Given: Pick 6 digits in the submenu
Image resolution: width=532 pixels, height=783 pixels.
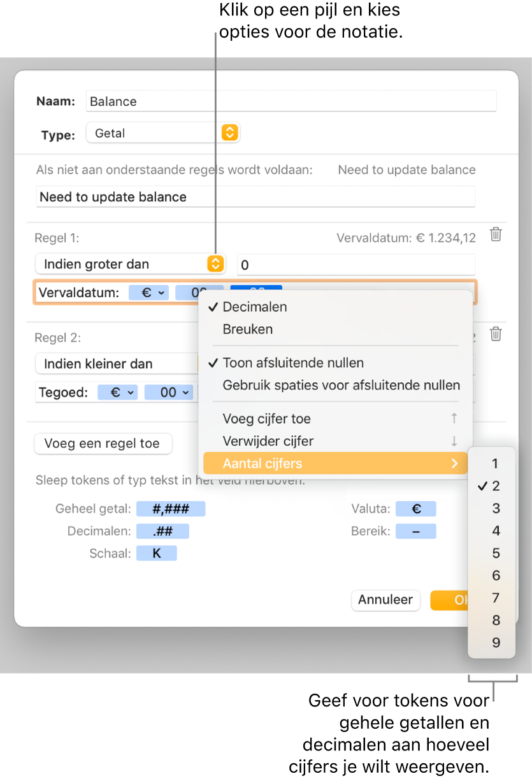Looking at the screenshot, I should [495, 575].
